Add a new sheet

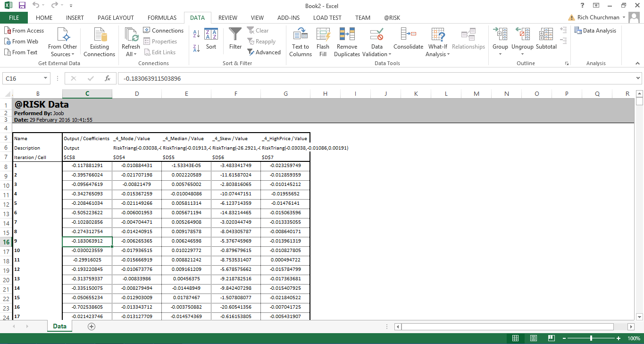92,326
